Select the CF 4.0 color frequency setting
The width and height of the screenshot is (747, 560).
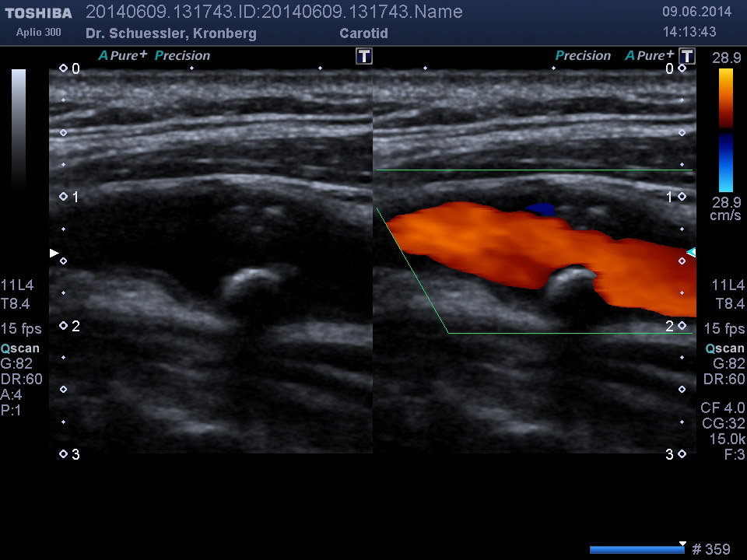(722, 408)
